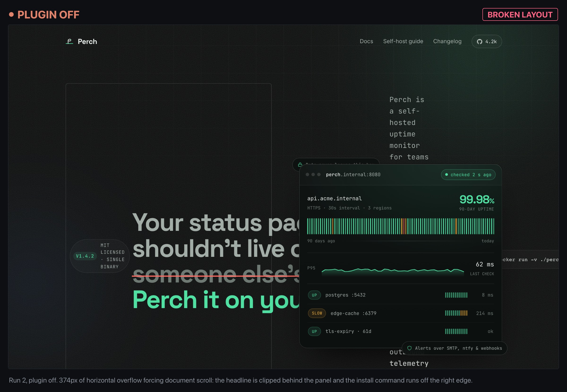Open the Changelog navigation link

[447, 41]
